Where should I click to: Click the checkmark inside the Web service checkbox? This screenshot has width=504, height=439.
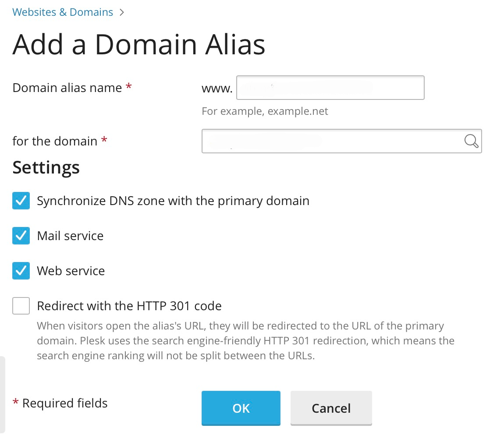point(21,271)
